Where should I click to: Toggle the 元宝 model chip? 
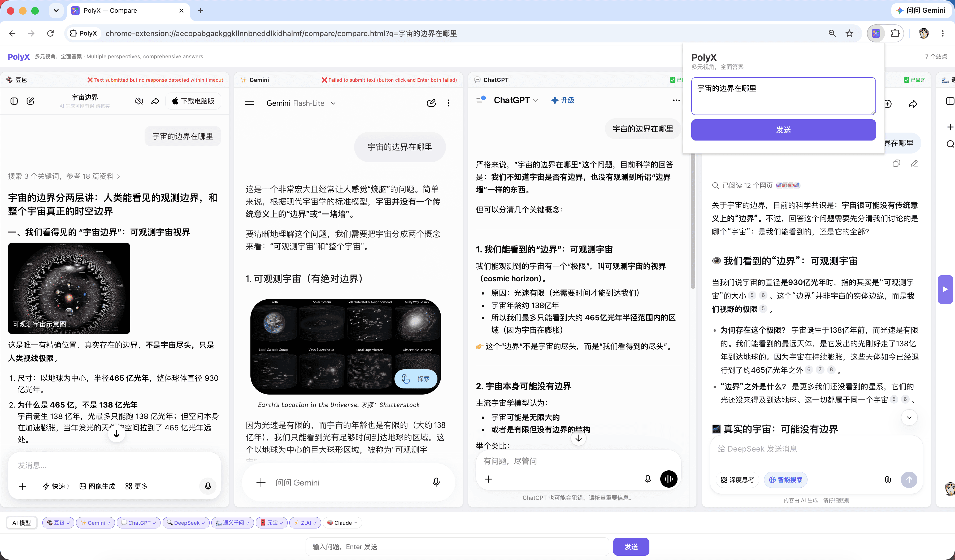pos(272,523)
